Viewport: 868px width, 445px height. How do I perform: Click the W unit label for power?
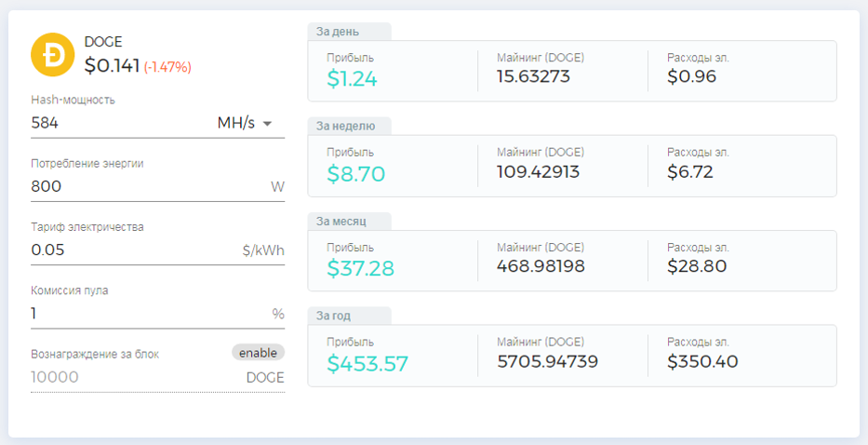(277, 187)
